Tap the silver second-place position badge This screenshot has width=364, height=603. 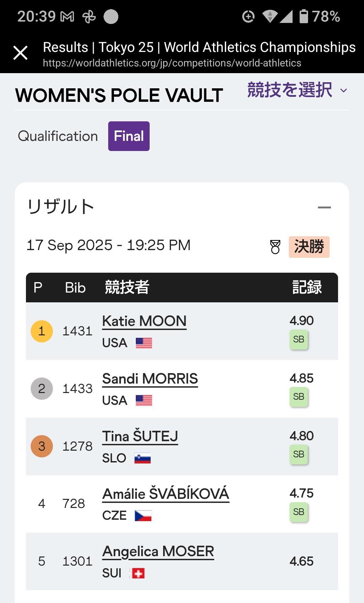[42, 389]
